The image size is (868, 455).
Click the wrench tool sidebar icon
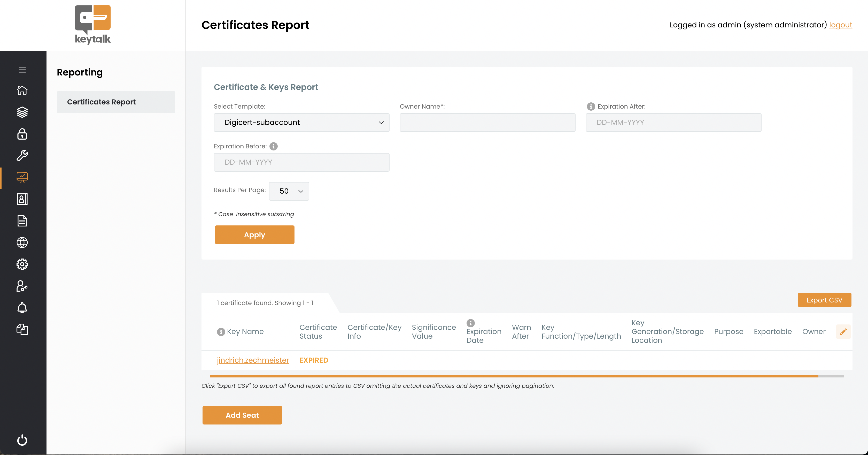coord(22,155)
